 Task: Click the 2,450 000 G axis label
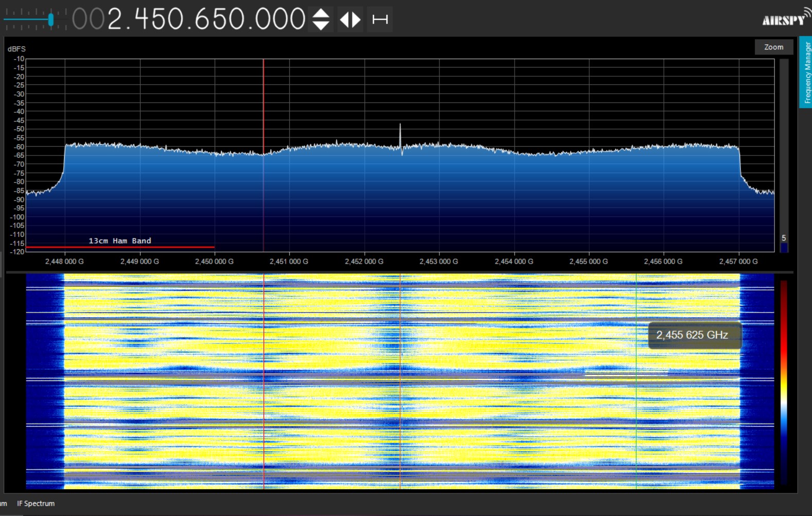(214, 262)
